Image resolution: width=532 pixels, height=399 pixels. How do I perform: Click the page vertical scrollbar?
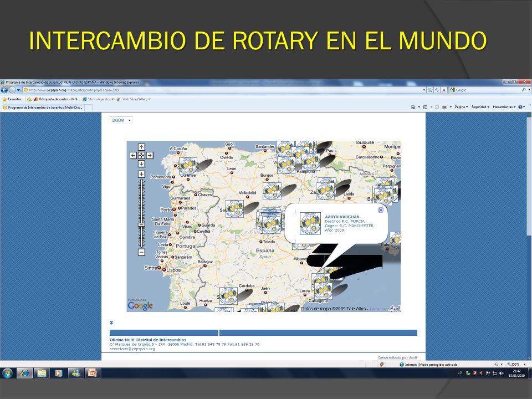pyautogui.click(x=529, y=236)
